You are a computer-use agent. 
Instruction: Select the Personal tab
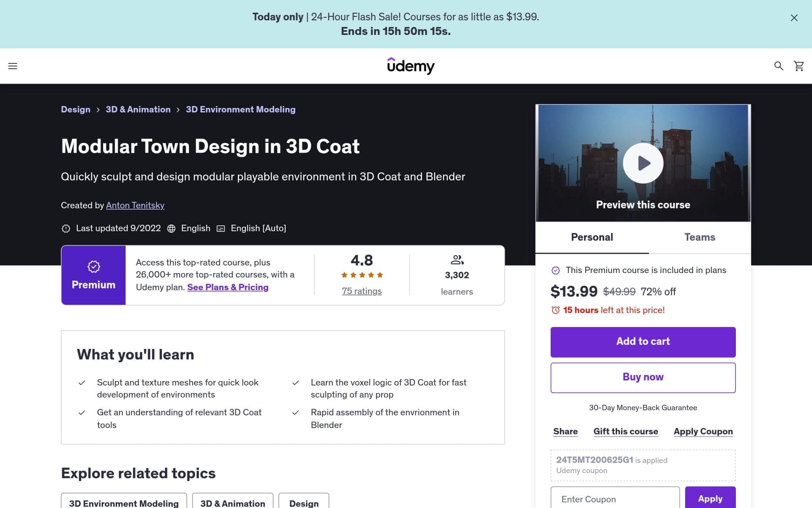[x=592, y=237]
